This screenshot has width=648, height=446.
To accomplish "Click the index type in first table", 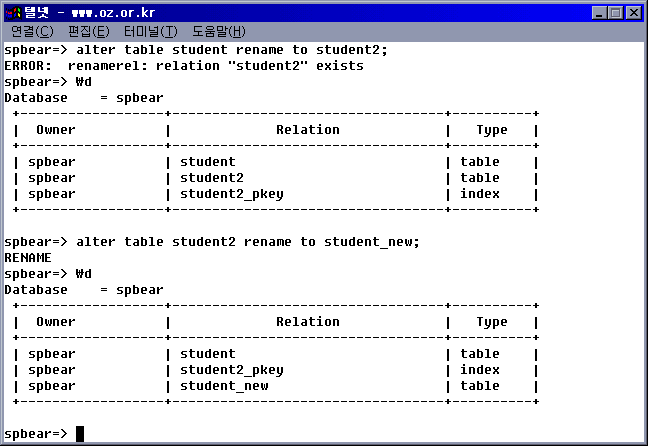I will [x=479, y=193].
